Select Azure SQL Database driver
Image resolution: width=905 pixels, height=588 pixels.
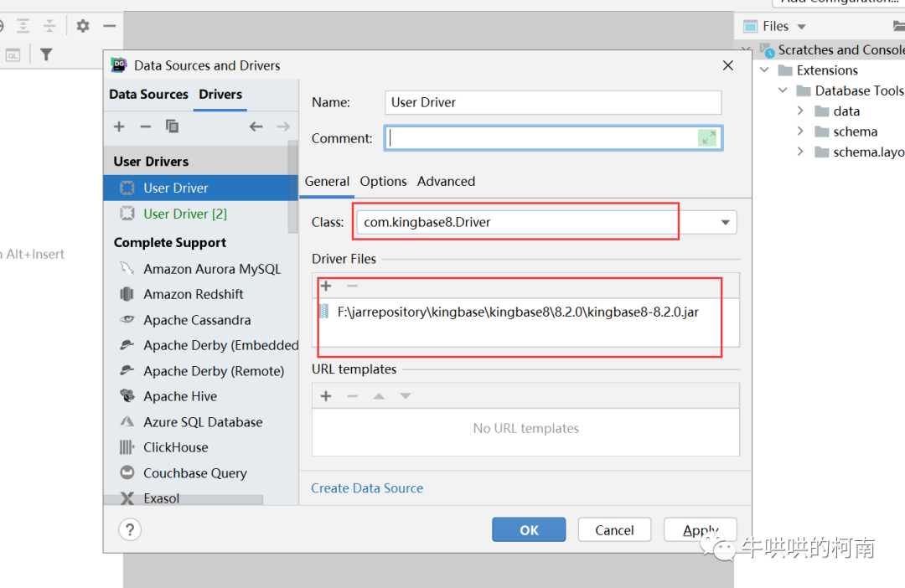click(200, 422)
